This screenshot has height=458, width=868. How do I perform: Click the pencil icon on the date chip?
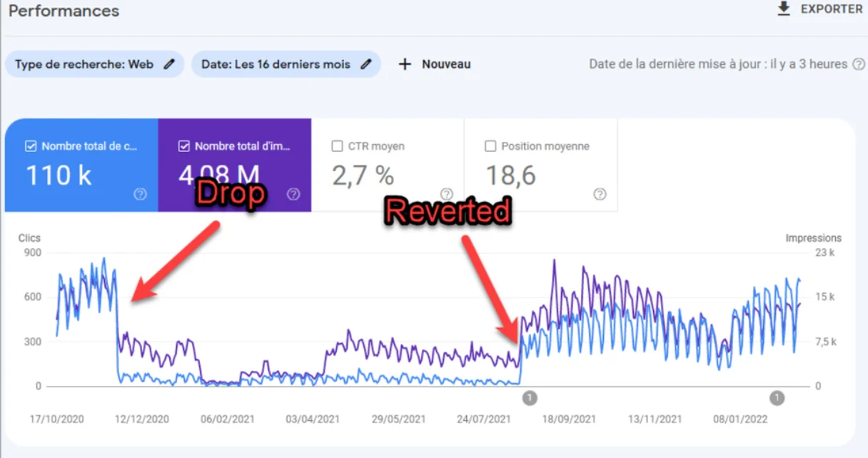click(x=366, y=64)
